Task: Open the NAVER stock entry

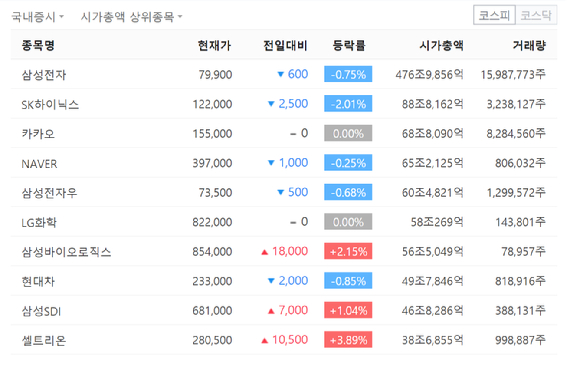Action: pyautogui.click(x=39, y=164)
